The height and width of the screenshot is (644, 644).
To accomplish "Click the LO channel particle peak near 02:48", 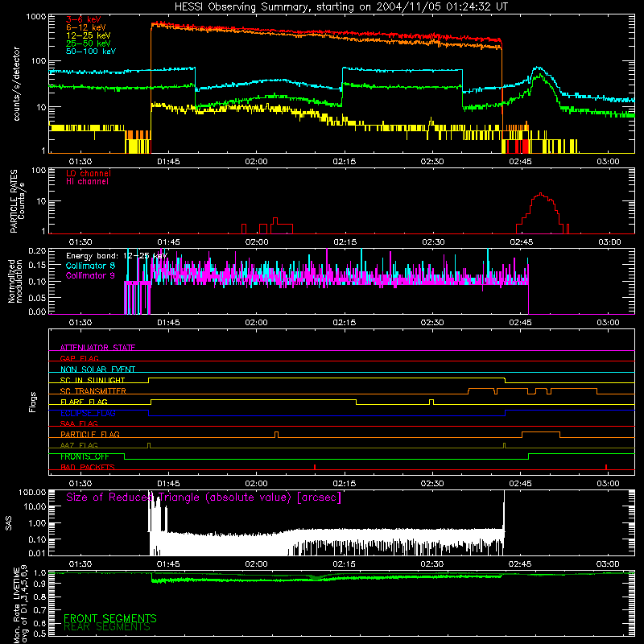I will (540, 194).
